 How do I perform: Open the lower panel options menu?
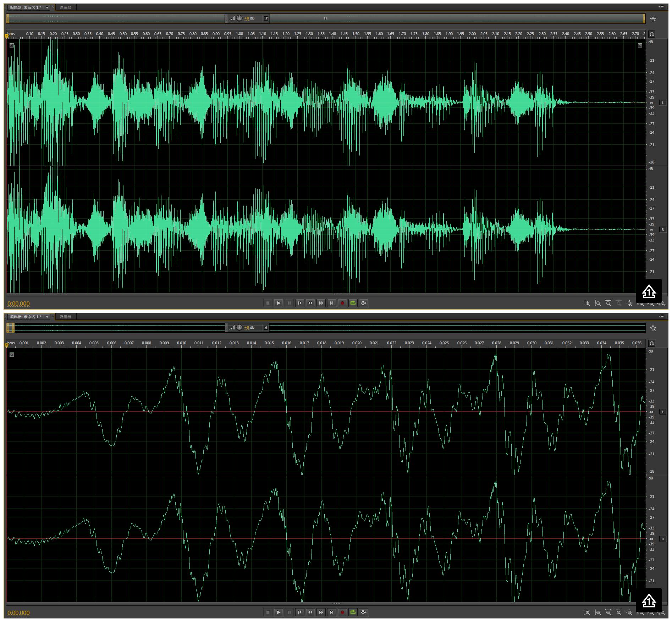[661, 316]
